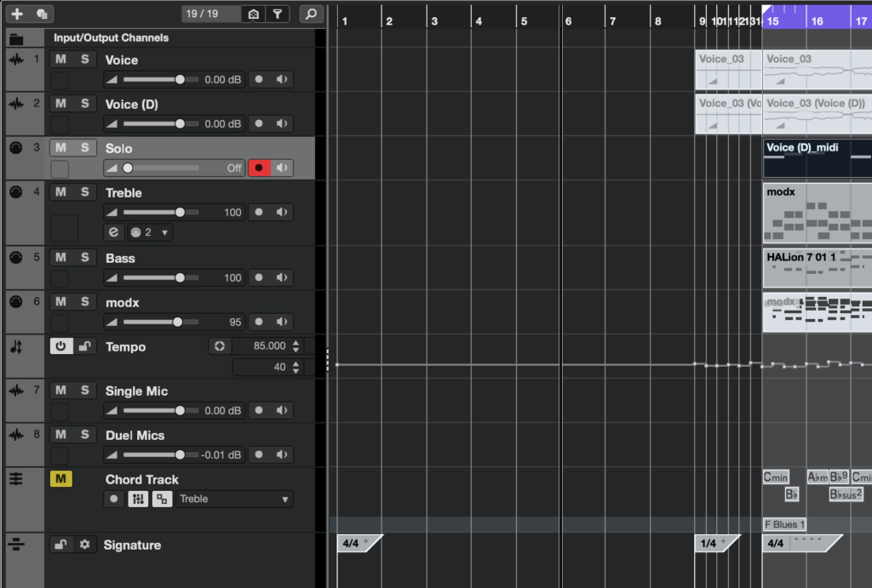Click the Input/Output Channels folder icon

(16, 38)
